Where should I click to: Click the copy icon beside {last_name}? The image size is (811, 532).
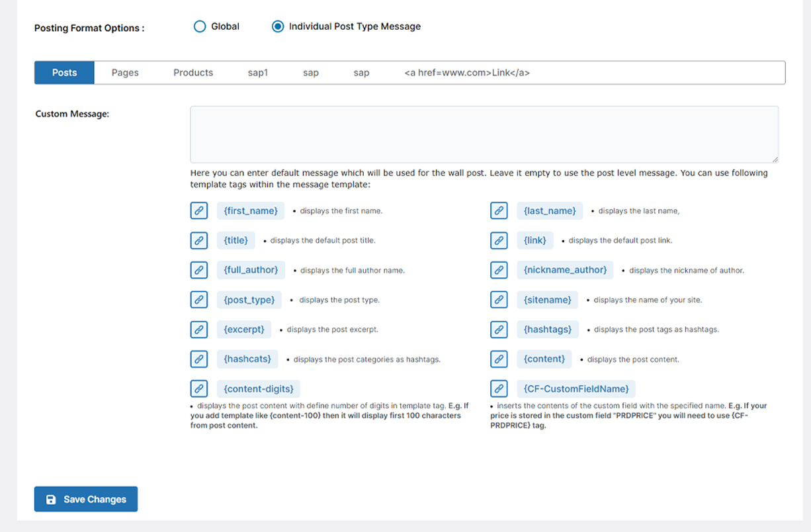pos(499,210)
